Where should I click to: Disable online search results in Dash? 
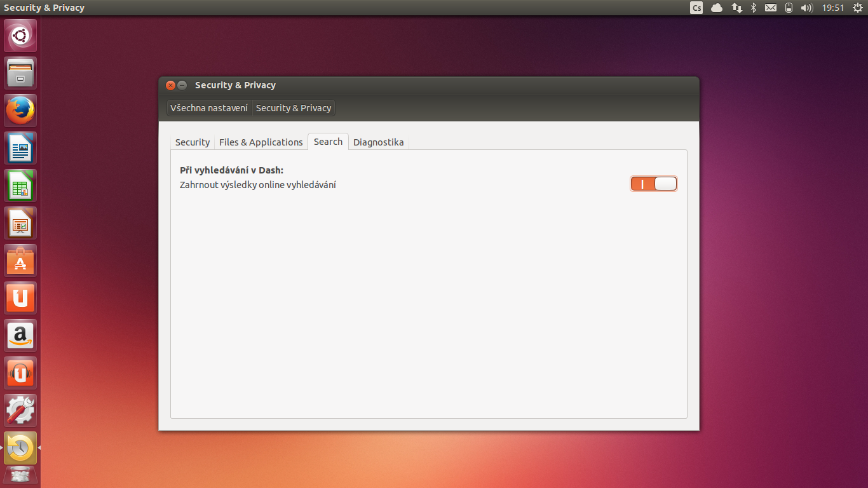tap(653, 183)
